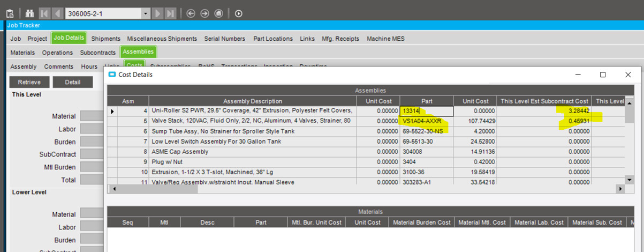Go to previous record arrow
644x252 pixels.
tap(57, 13)
